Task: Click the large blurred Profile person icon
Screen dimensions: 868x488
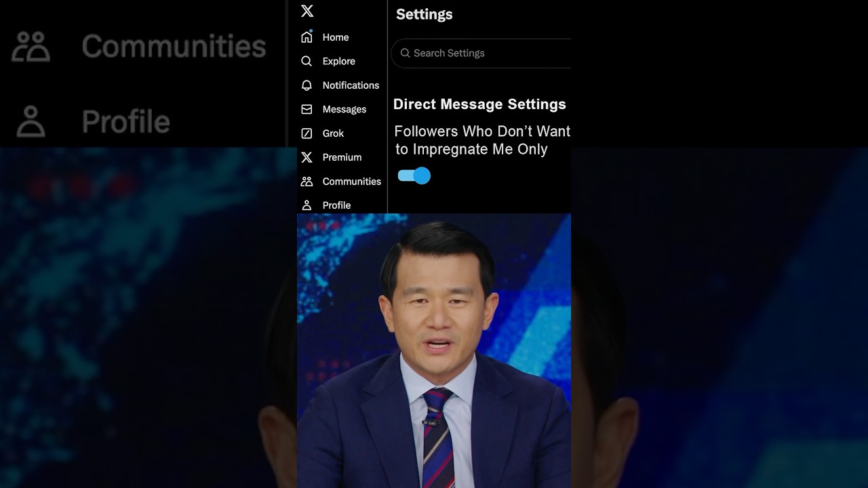Action: [x=31, y=121]
